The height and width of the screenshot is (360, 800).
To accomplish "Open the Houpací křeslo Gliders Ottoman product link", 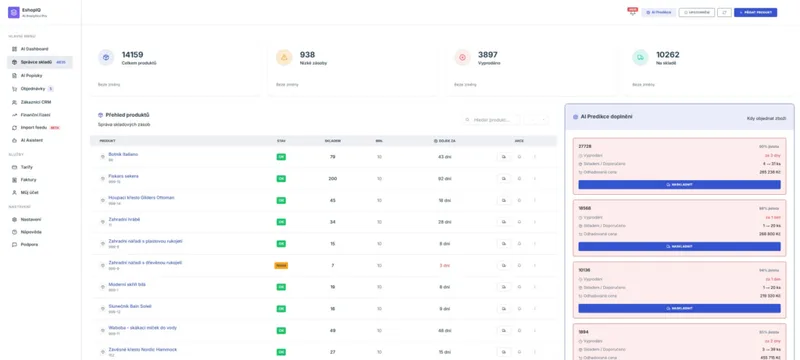I will [x=141, y=197].
